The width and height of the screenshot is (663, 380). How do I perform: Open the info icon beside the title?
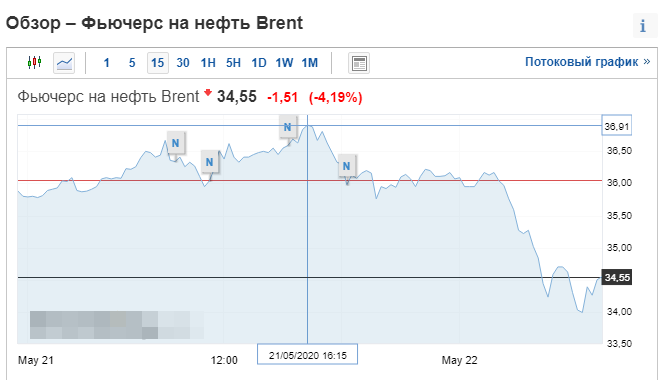tap(643, 26)
